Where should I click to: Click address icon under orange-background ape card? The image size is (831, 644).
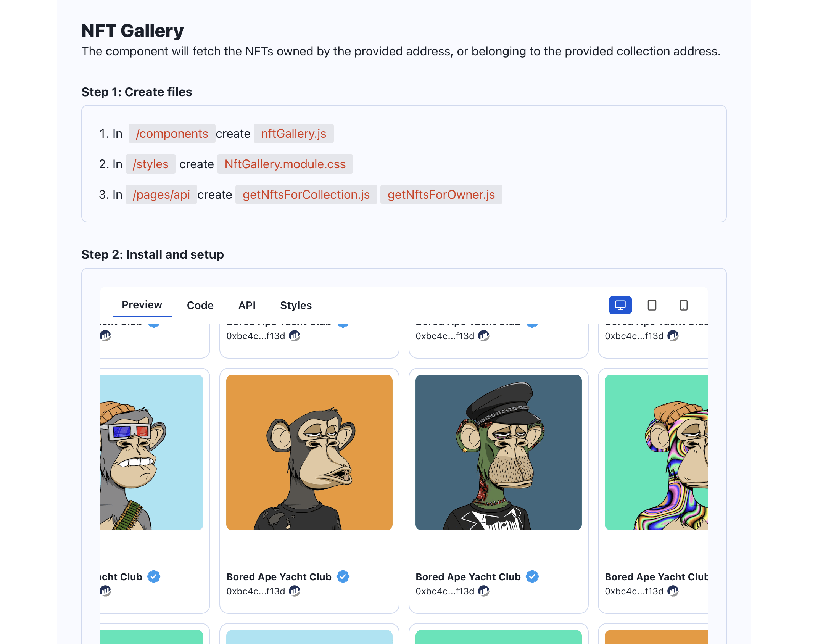[x=295, y=591]
